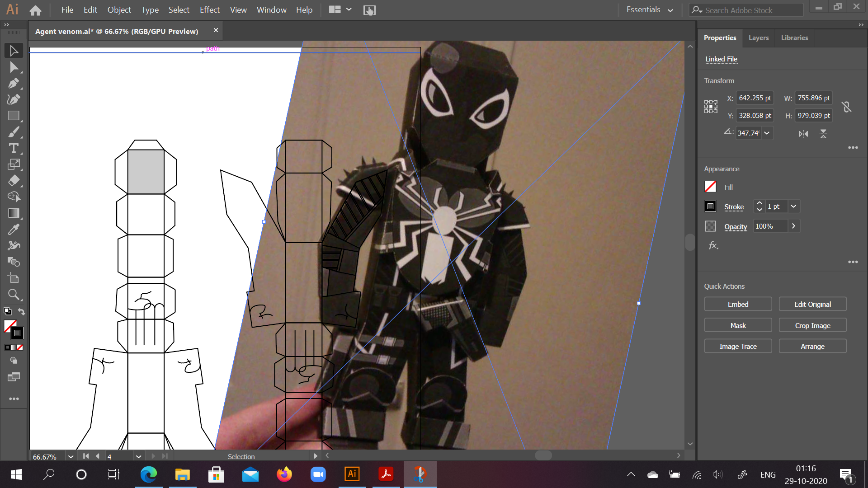Image resolution: width=868 pixels, height=488 pixels.
Task: Click the Embed quick action button
Action: point(737,304)
